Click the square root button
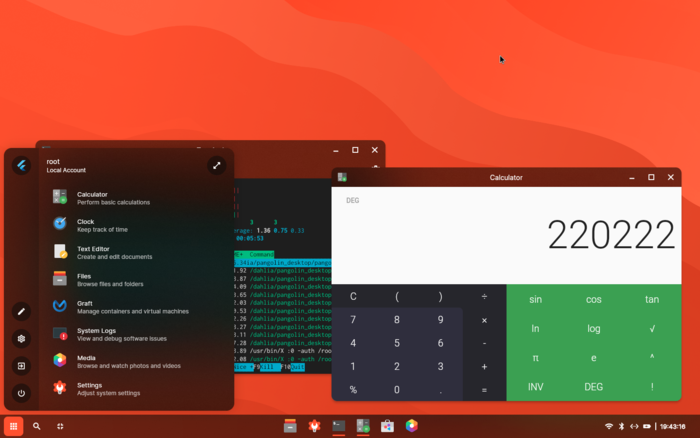This screenshot has height=438, width=700. coord(652,329)
